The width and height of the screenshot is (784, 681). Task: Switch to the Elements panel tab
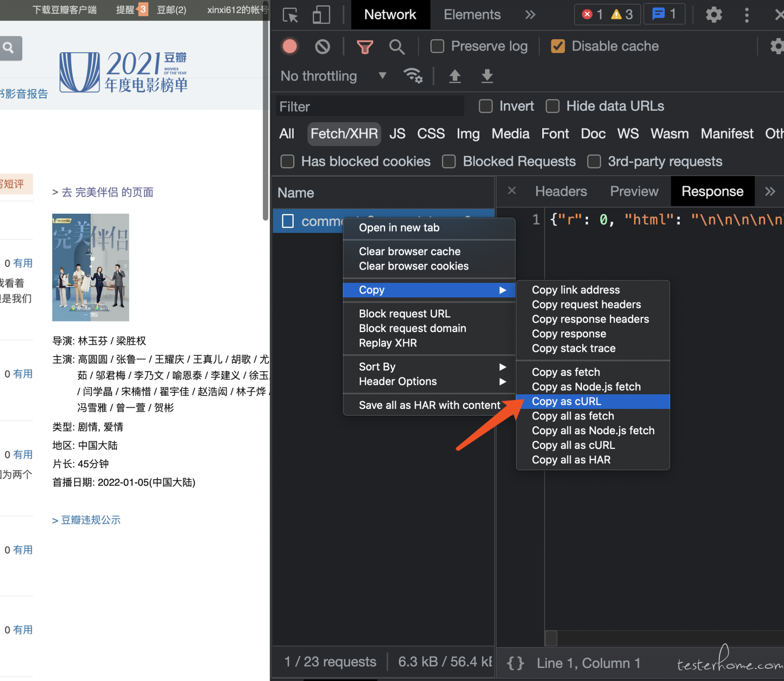point(472,15)
